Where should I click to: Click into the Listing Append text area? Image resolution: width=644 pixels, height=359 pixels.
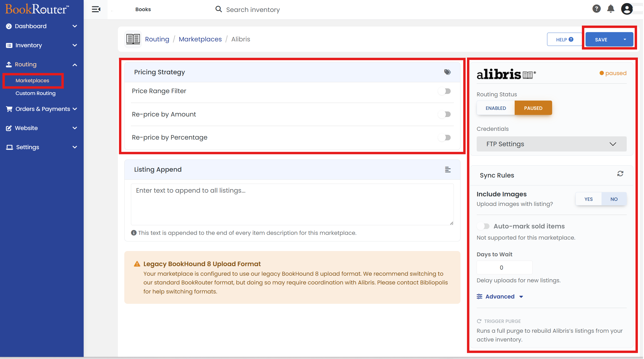tap(292, 204)
